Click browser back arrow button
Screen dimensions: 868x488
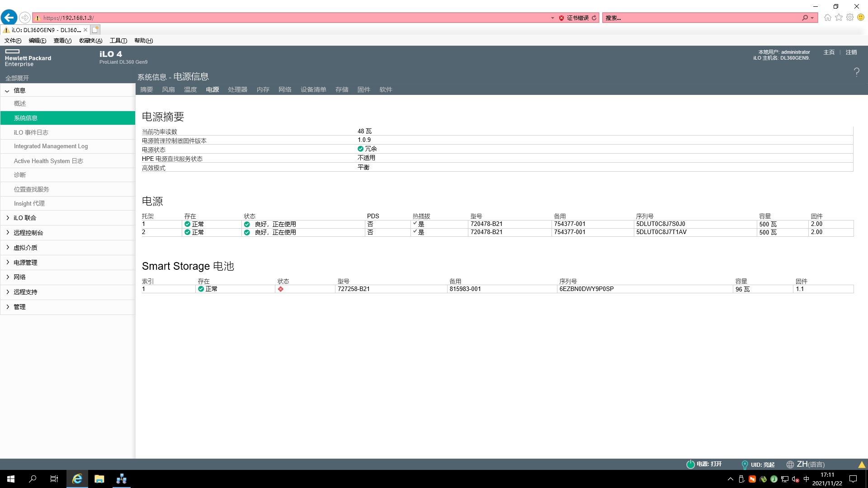click(9, 18)
